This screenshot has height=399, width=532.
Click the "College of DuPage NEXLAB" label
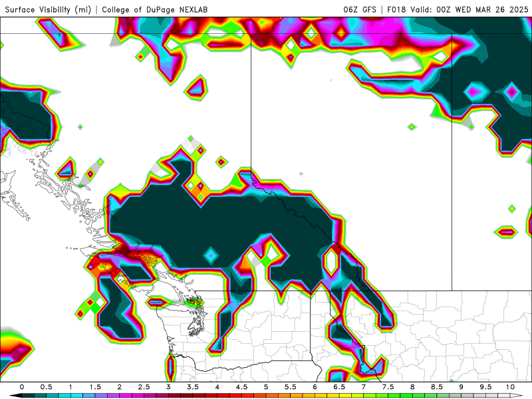coord(155,9)
